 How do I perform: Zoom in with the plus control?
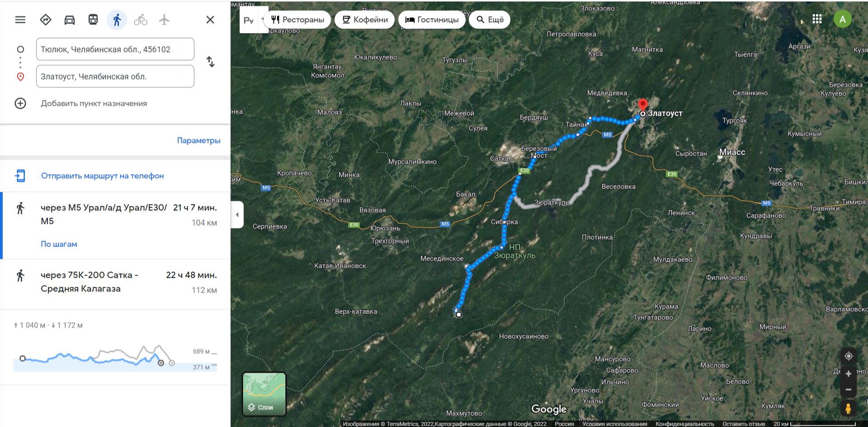coord(849,374)
